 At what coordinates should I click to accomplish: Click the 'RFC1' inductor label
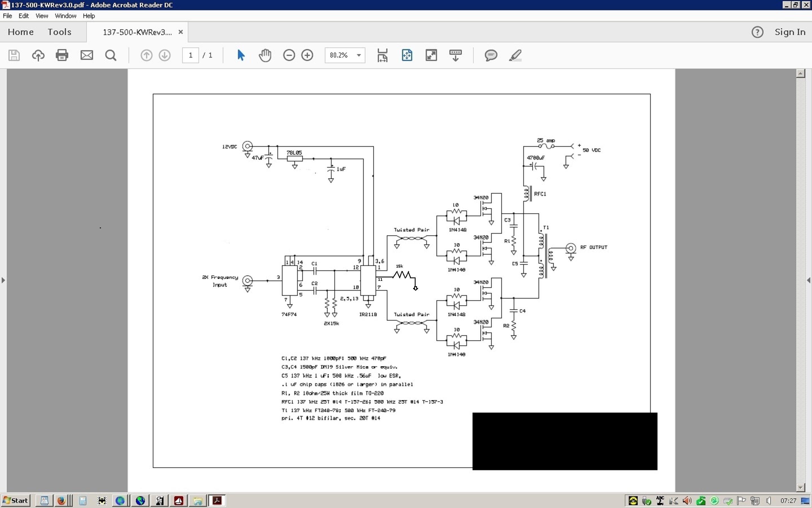tap(540, 194)
